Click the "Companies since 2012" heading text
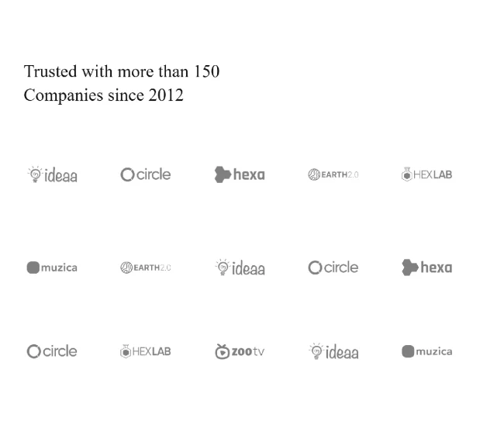Screen dimensions: 504x435 [103, 95]
